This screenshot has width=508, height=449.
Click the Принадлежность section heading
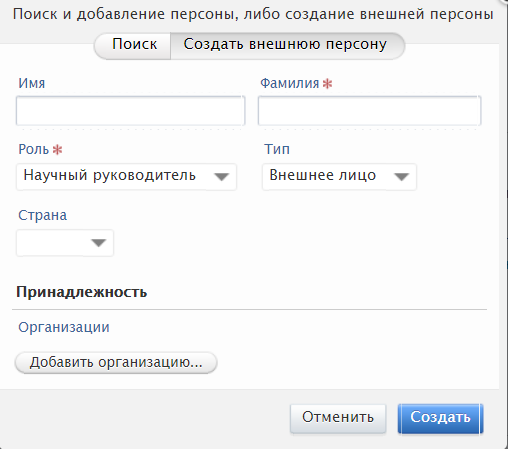[x=82, y=292]
